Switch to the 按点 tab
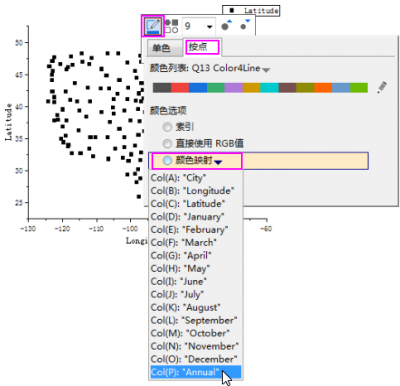 (202, 47)
